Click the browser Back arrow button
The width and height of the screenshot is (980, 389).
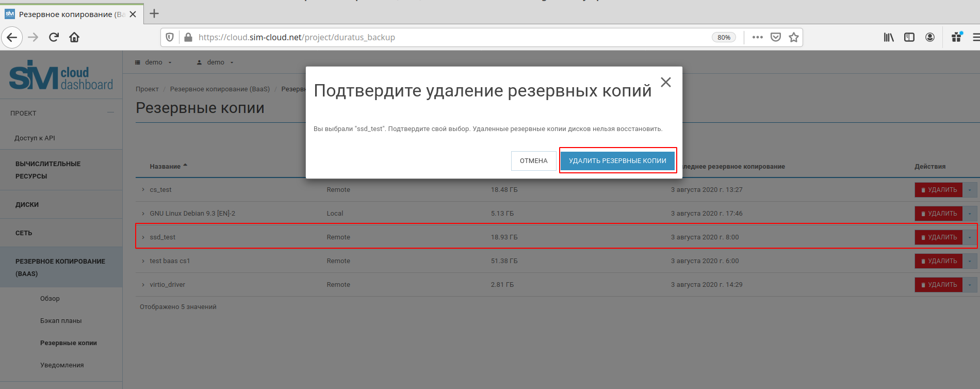point(12,37)
